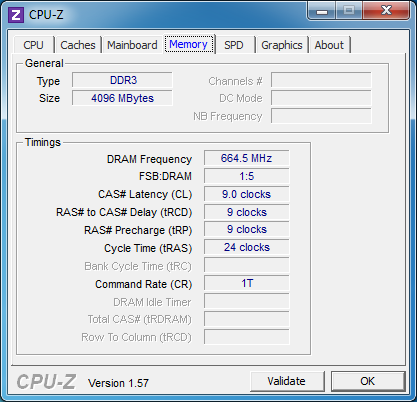This screenshot has width=417, height=402.
Task: Select the 24 clocks tRAS value
Action: point(247,248)
